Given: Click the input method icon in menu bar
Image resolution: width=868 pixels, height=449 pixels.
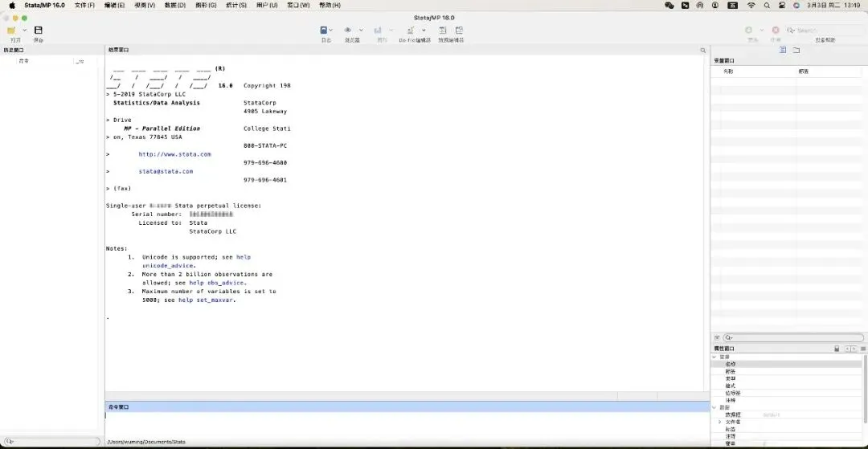Looking at the screenshot, I should pos(732,5).
